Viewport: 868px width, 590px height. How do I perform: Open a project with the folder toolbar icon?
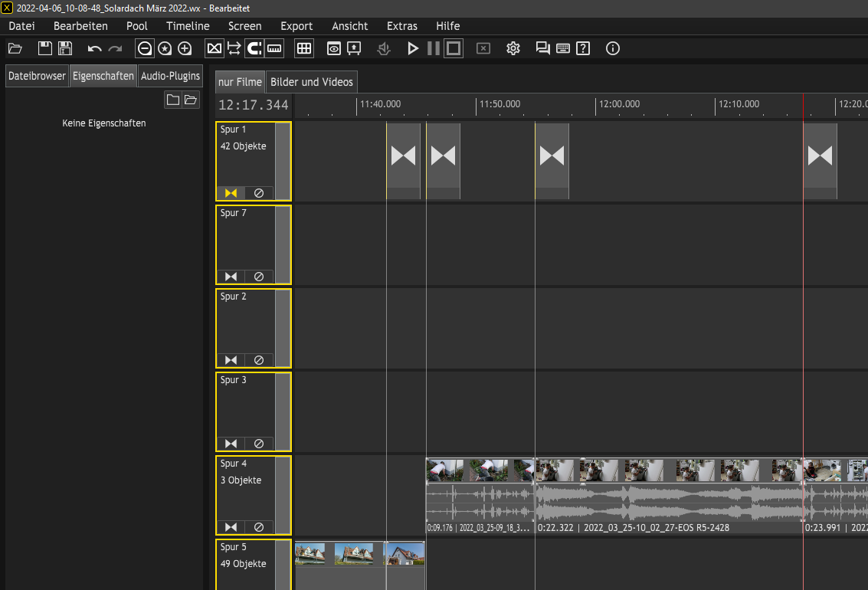click(x=15, y=49)
